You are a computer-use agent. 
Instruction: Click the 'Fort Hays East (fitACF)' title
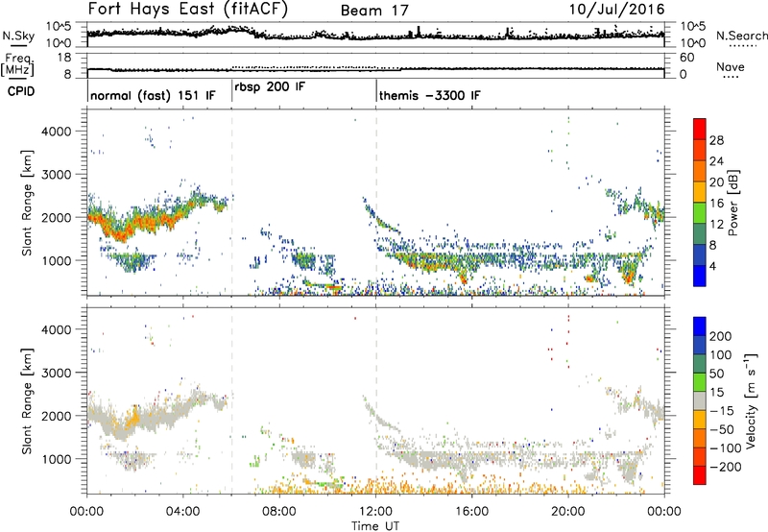click(187, 10)
